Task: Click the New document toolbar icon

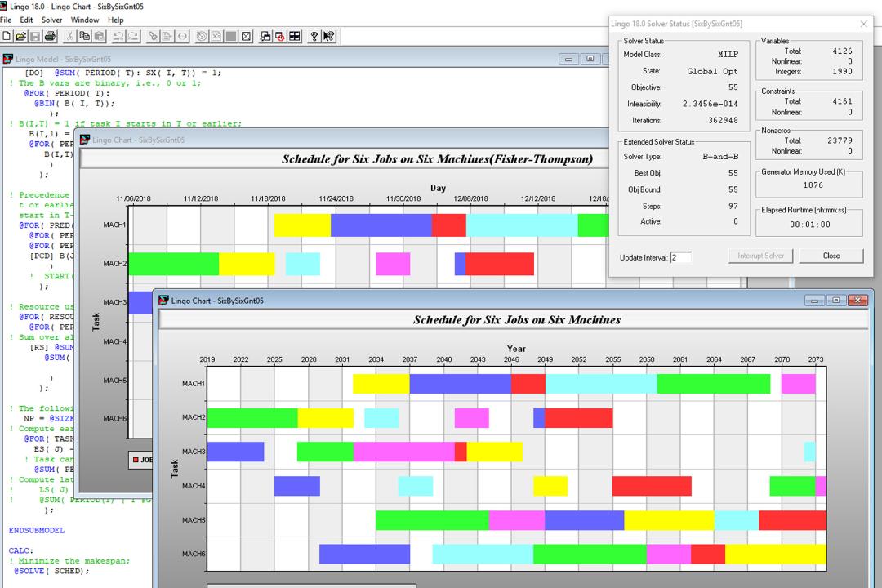Action: (x=7, y=37)
